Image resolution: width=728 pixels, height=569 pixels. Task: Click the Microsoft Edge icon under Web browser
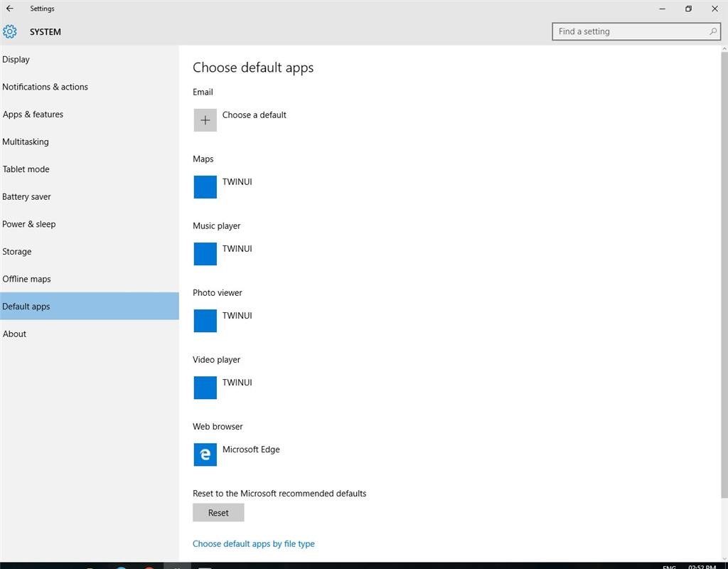[x=205, y=454]
